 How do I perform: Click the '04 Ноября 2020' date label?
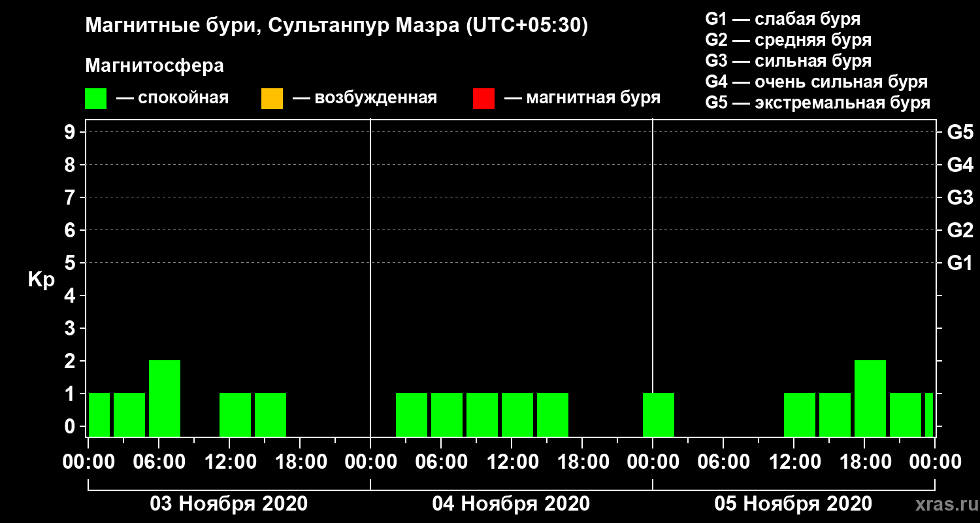(511, 504)
